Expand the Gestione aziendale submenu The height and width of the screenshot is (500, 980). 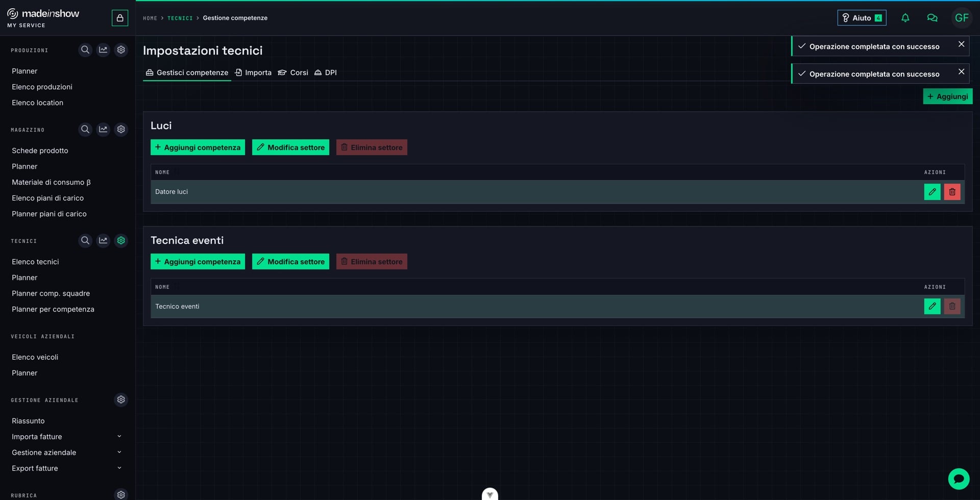[119, 452]
